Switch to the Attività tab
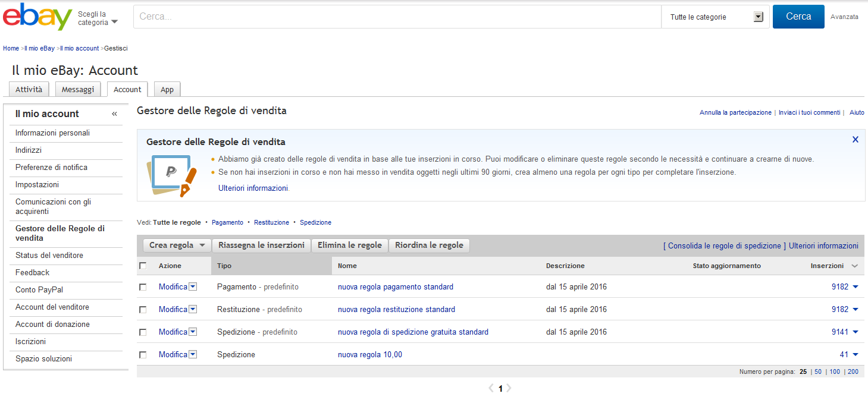The width and height of the screenshot is (868, 403). (29, 90)
